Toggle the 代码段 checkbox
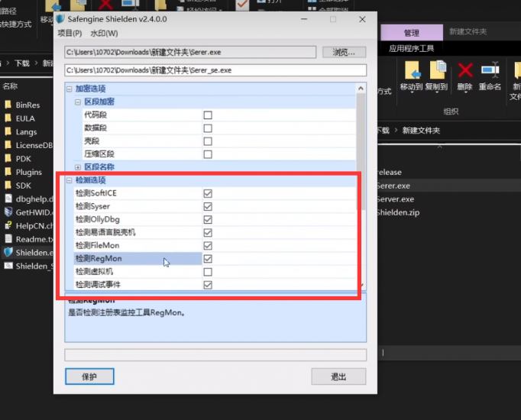 208,115
